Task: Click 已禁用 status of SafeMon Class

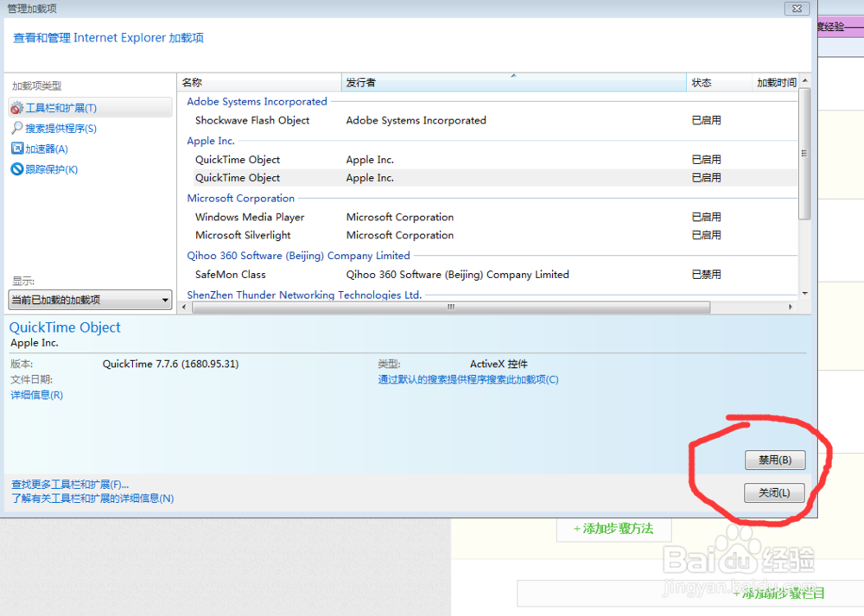Action: click(707, 275)
